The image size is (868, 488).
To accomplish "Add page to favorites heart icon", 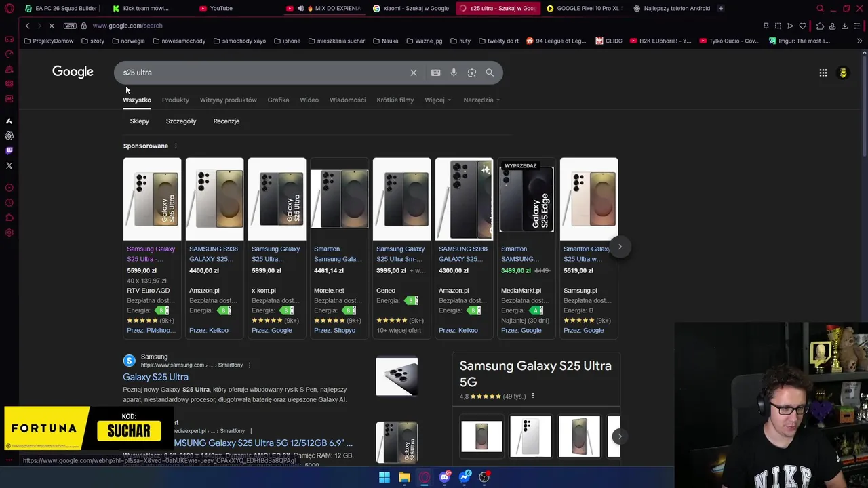I will tap(803, 26).
